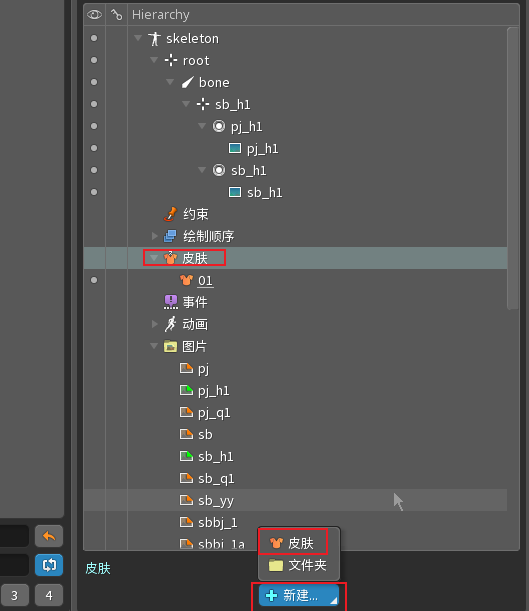The height and width of the screenshot is (611, 529).
Task: Click the blue loop icon button
Action: (x=49, y=565)
